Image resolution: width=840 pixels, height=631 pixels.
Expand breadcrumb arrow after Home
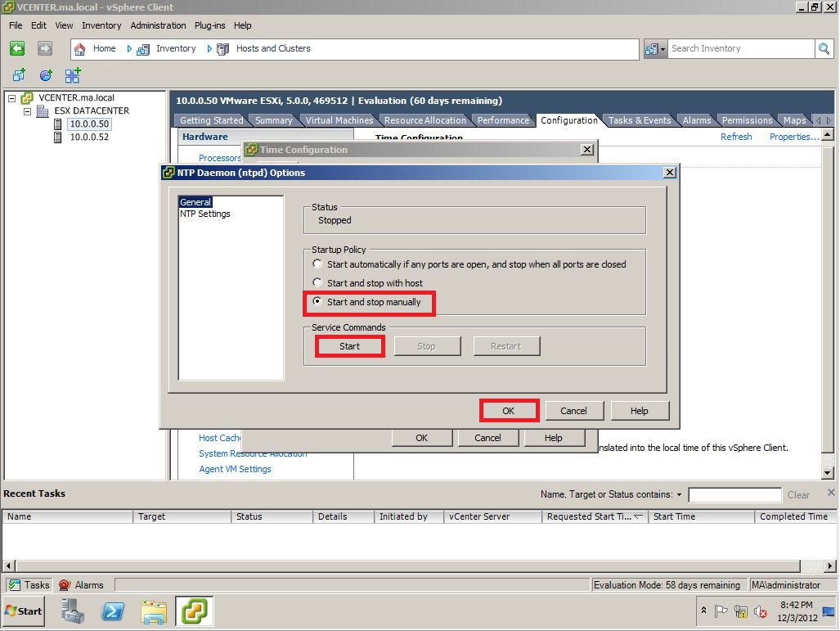pyautogui.click(x=129, y=49)
